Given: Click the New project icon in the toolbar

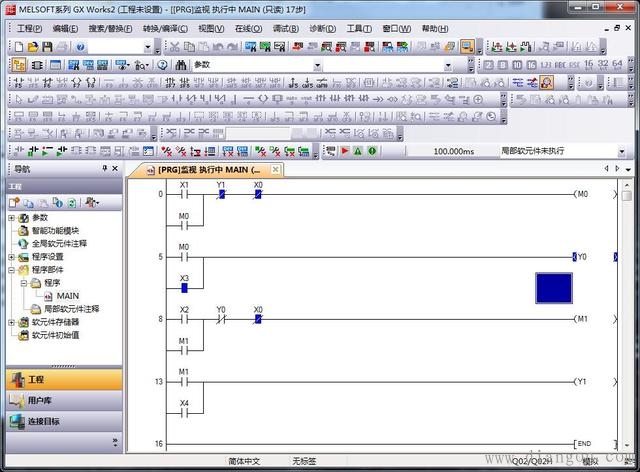Looking at the screenshot, I should tap(19, 47).
